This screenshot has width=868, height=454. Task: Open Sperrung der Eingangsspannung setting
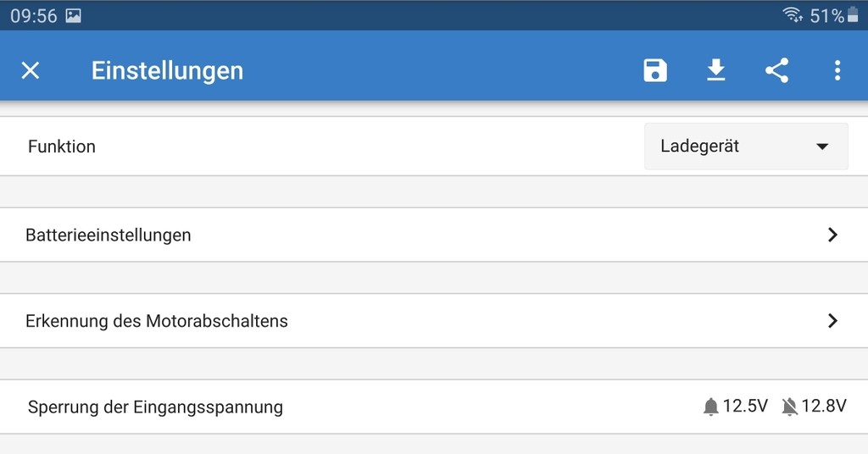tap(434, 407)
